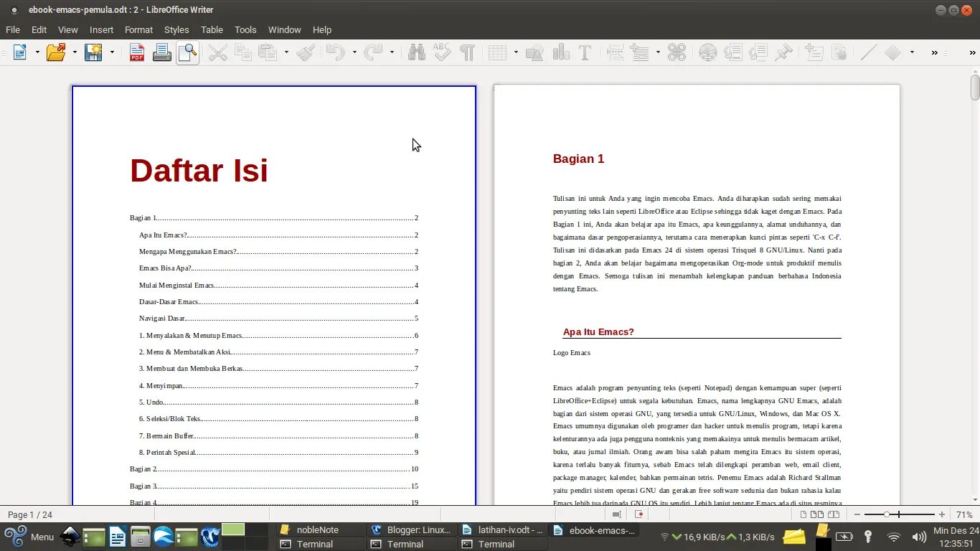Open the Tools menu

(x=245, y=29)
